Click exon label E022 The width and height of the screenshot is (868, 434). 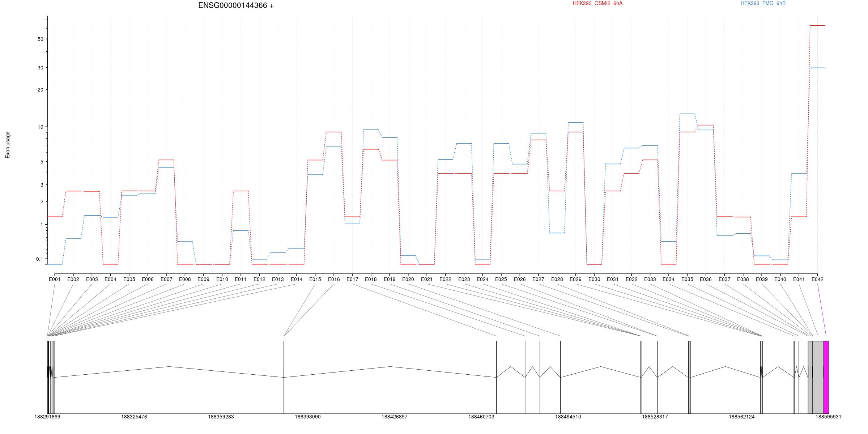point(445,279)
